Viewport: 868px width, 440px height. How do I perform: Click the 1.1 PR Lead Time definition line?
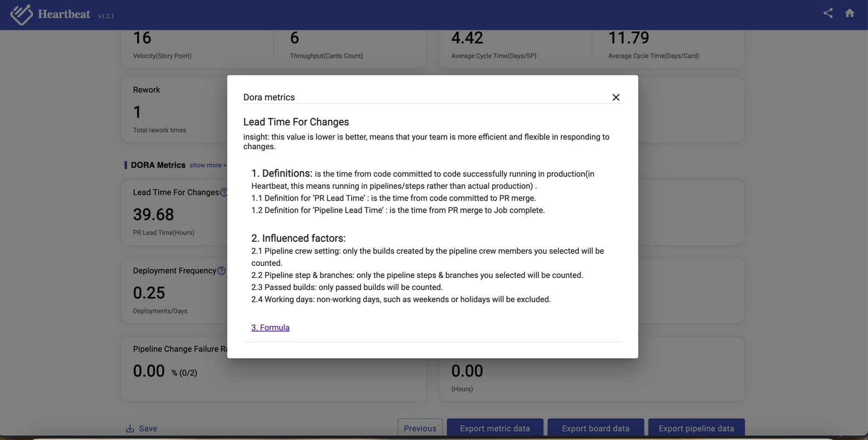[x=393, y=198]
